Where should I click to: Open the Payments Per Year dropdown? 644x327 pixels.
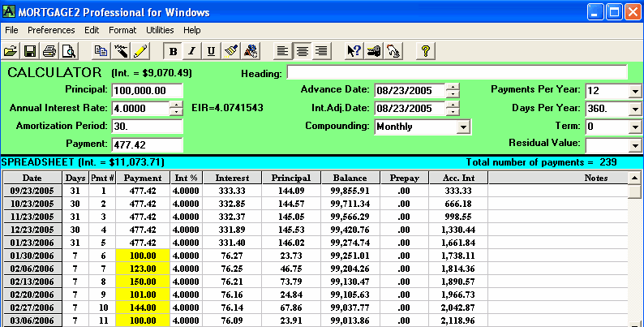point(634,90)
